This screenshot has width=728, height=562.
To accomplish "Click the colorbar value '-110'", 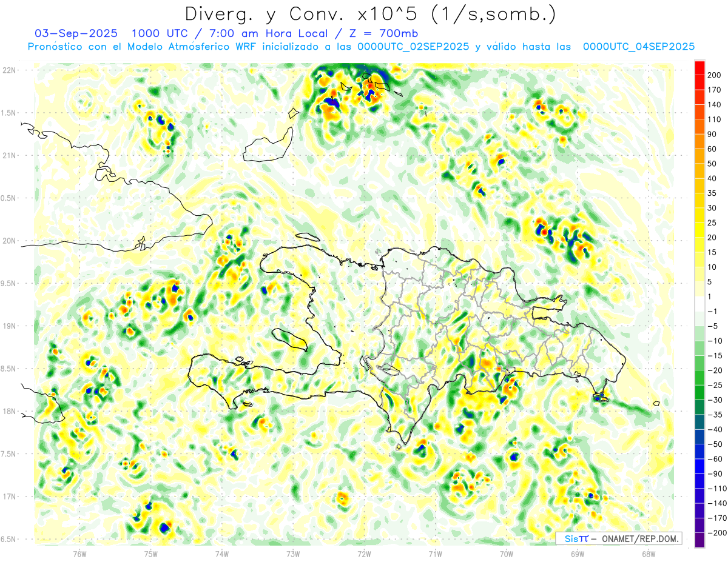I will (716, 489).
